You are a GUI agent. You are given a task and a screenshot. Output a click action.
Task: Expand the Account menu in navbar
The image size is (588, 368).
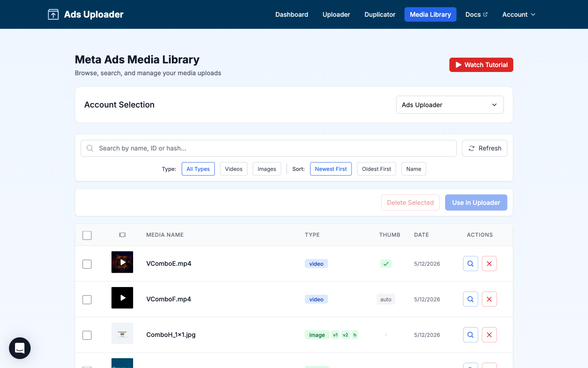click(x=519, y=14)
